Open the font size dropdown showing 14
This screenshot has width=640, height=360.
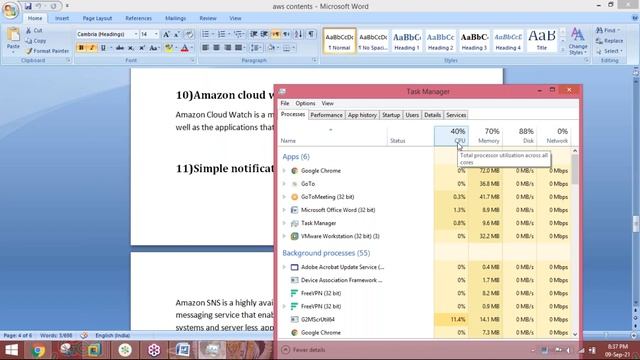156,34
